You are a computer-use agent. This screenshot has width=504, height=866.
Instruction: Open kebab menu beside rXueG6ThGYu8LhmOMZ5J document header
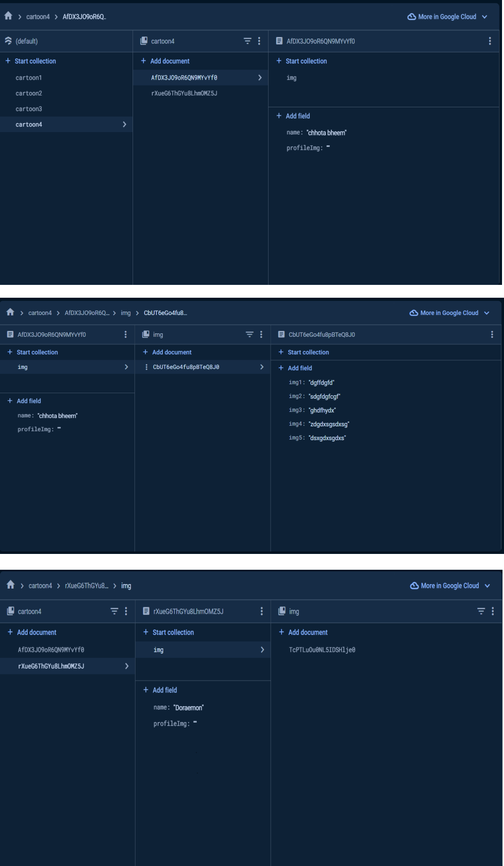[x=262, y=611]
